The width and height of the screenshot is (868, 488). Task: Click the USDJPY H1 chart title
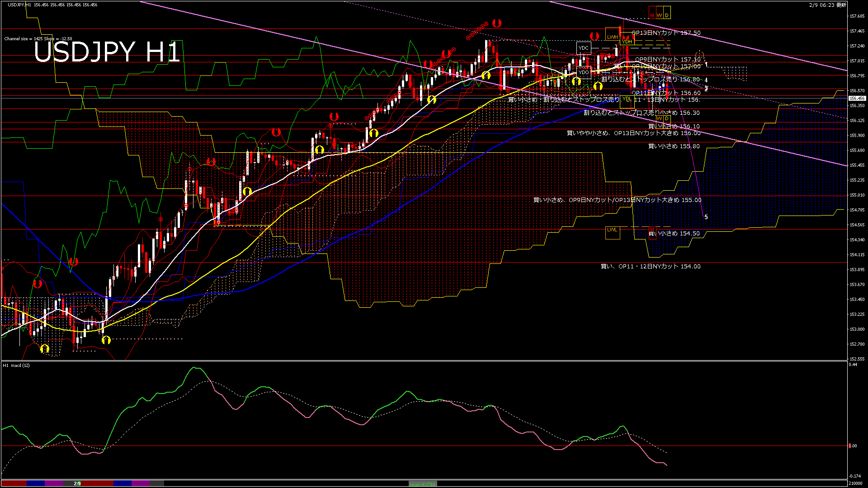point(107,52)
